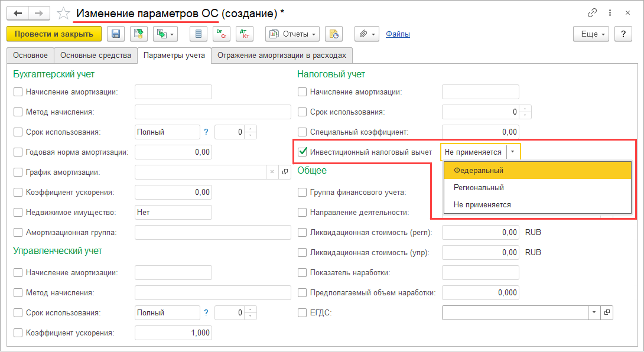
Task: Click the save (floppy disk) icon
Action: (115, 34)
